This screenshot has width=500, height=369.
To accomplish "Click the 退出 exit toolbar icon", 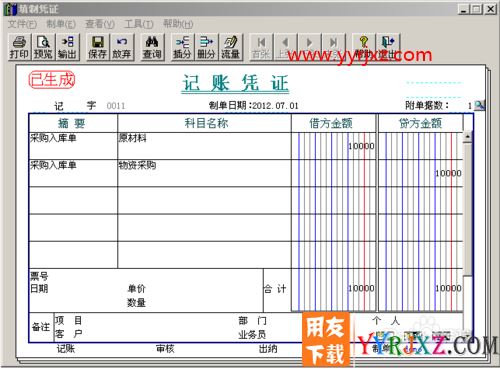I will tap(388, 47).
